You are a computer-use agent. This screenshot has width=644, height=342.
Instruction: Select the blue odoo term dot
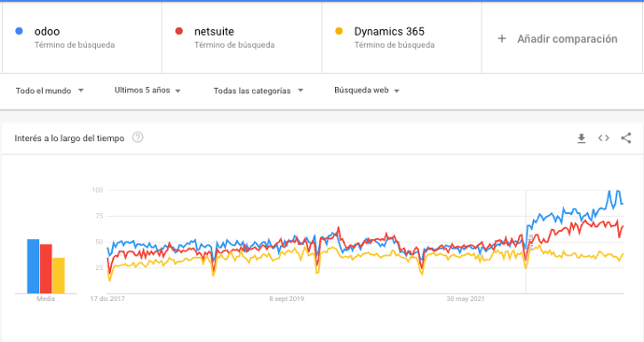19,31
